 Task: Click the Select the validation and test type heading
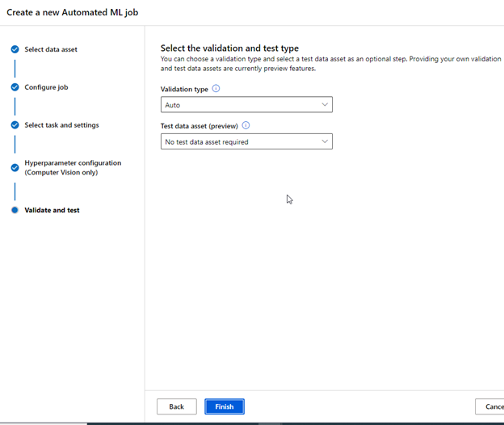(x=229, y=48)
